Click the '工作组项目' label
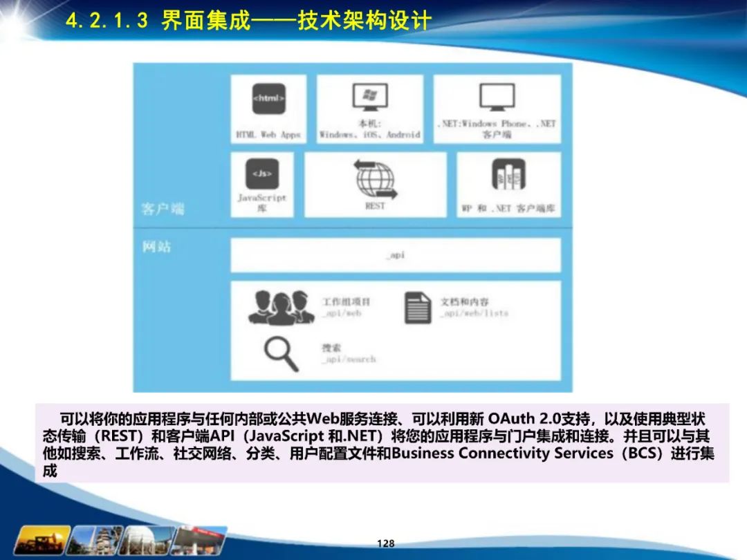The height and width of the screenshot is (560, 747). 347,302
